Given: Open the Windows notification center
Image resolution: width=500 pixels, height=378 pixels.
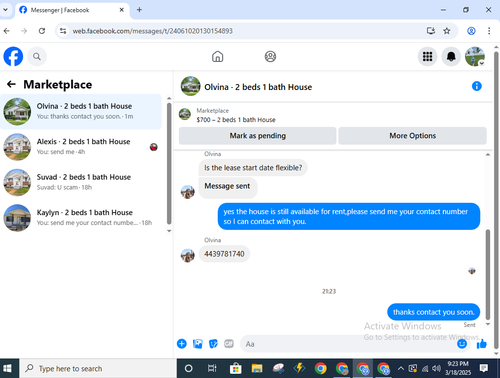Looking at the screenshot, I should click(484, 368).
